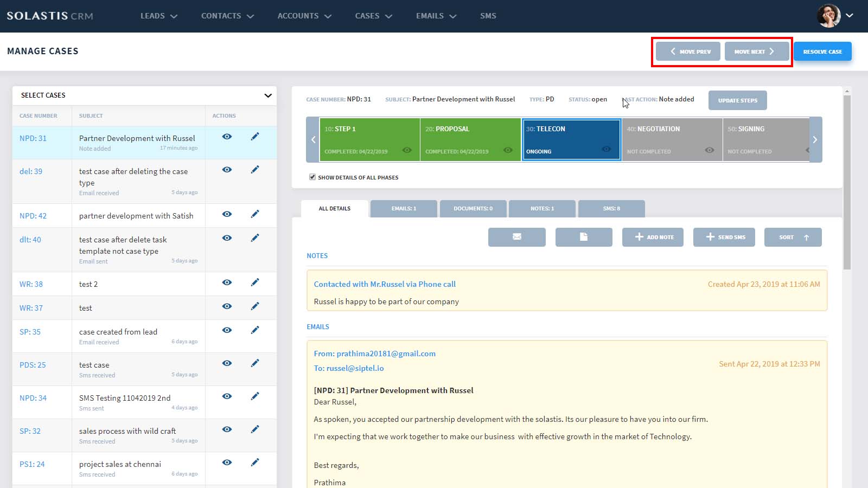Image resolution: width=868 pixels, height=488 pixels.
Task: Edit case NPD: 31 with pencil icon
Action: pos(255,137)
